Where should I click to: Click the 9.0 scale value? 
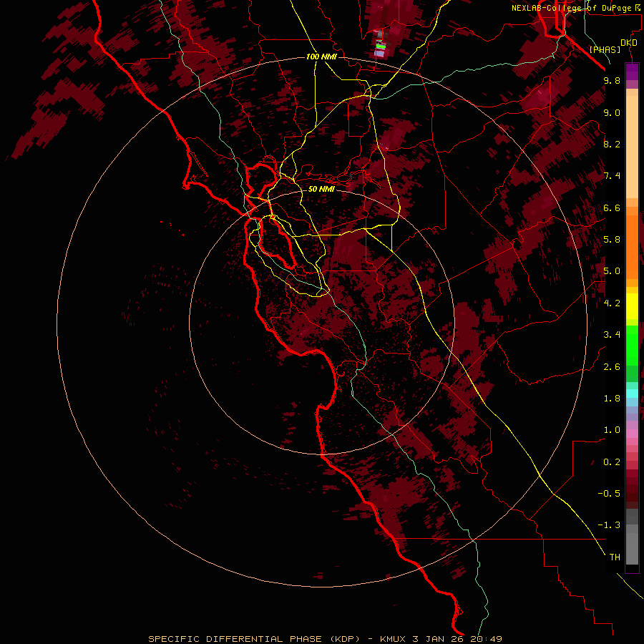coord(612,113)
